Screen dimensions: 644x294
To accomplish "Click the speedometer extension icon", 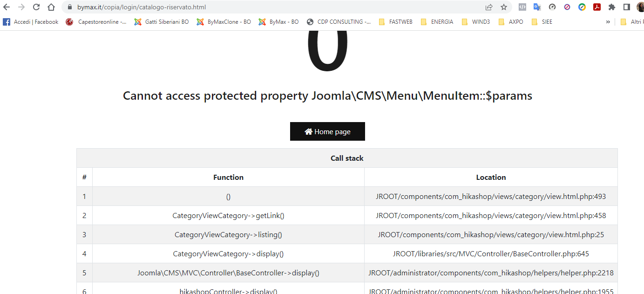I will (x=552, y=7).
